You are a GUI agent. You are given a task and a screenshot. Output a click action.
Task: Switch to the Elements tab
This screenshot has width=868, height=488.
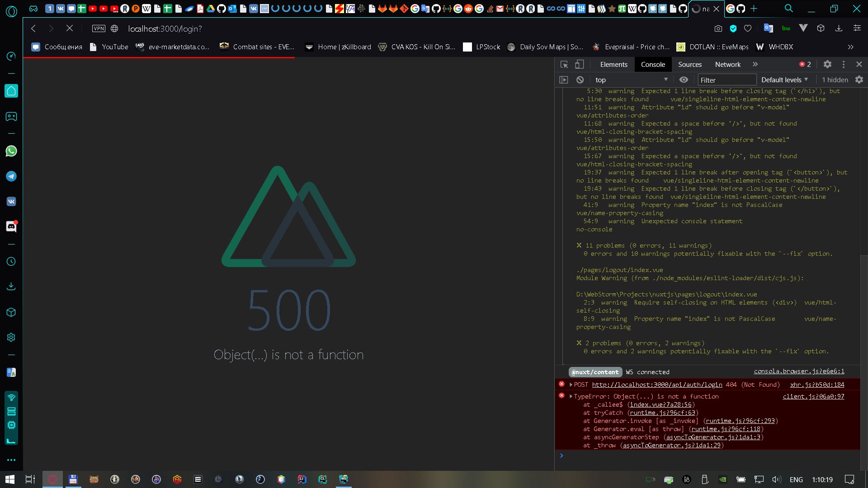(613, 65)
